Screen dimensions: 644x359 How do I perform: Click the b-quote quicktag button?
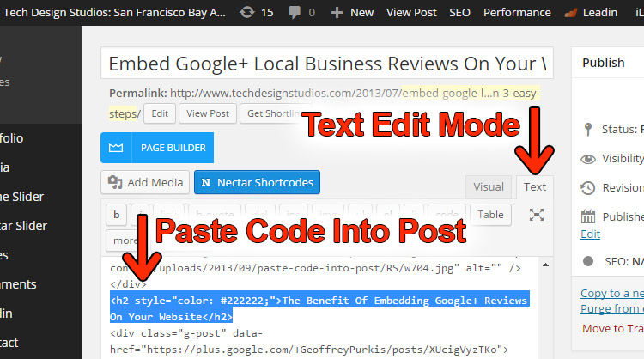coord(215,215)
